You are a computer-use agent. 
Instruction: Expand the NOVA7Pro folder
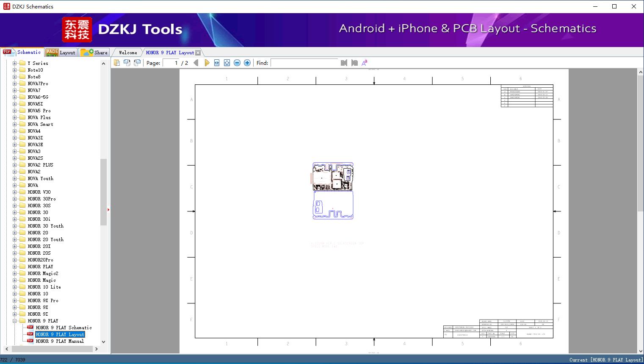point(15,83)
